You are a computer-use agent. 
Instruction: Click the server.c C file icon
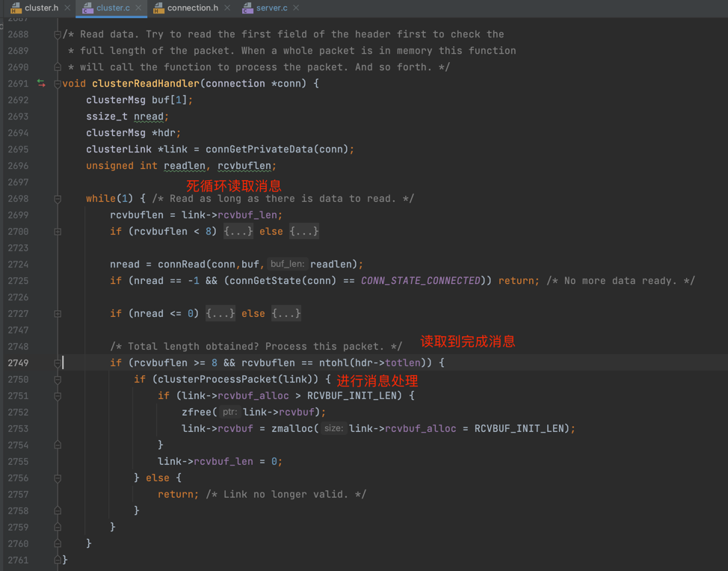pyautogui.click(x=247, y=8)
